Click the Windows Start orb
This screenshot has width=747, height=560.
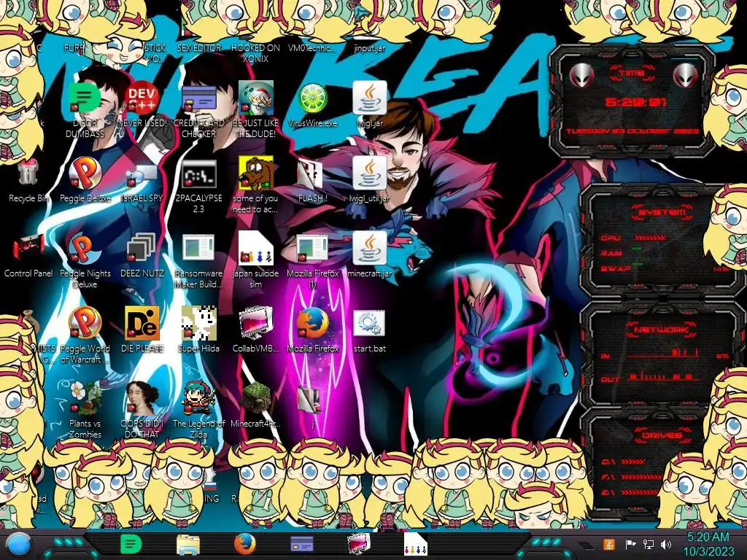click(x=19, y=545)
